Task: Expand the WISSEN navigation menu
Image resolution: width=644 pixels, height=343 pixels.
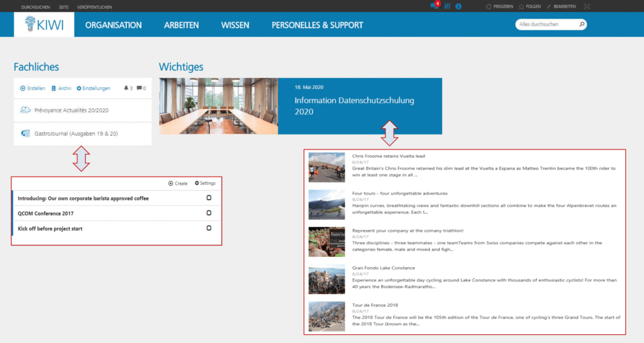Action: [x=235, y=25]
